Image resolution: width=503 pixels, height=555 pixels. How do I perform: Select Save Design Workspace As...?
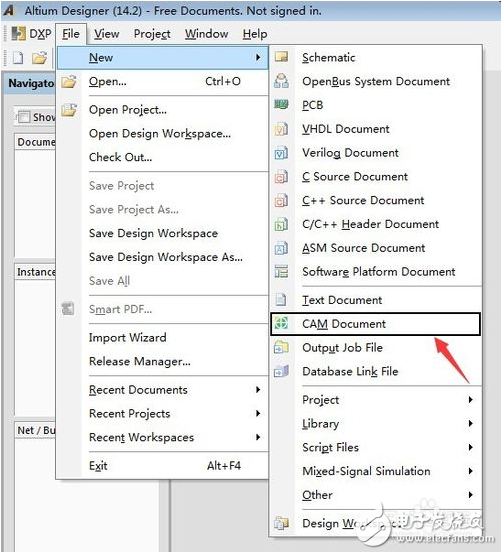[166, 257]
